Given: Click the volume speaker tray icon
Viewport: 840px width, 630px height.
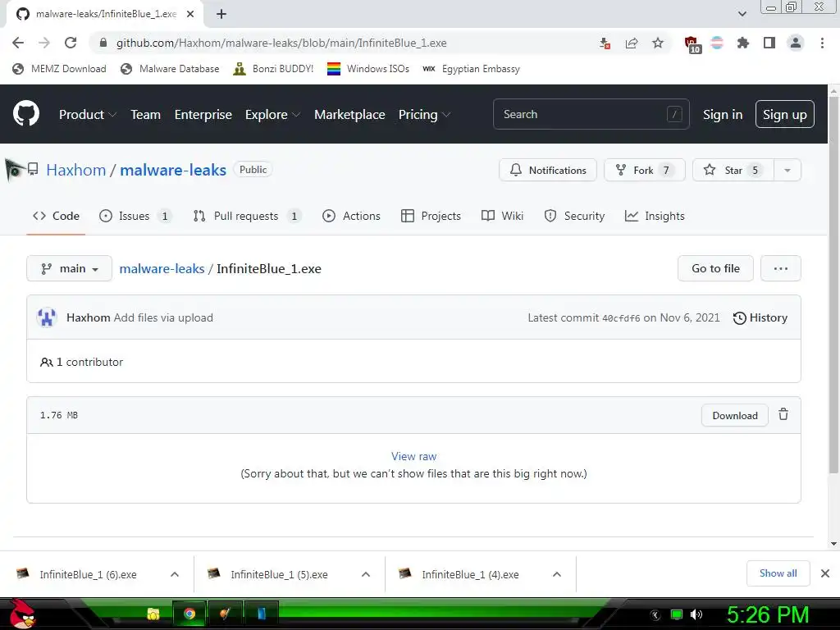Looking at the screenshot, I should 696,614.
